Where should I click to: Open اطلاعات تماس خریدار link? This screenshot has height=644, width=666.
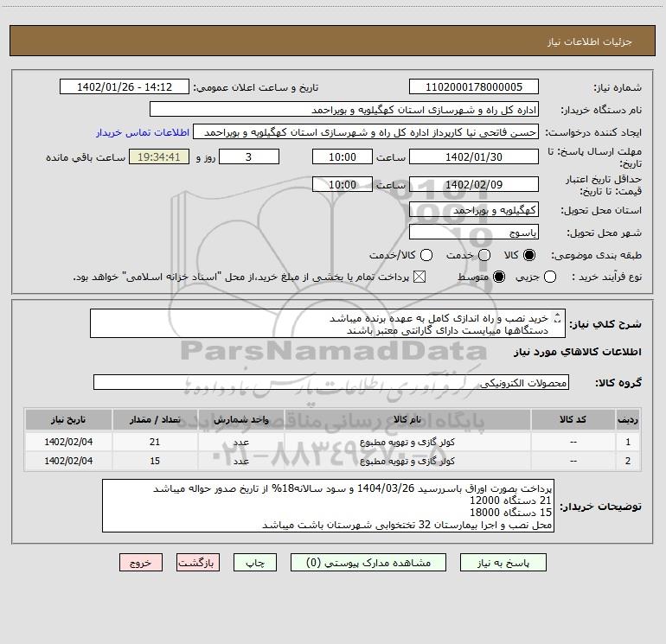tap(143, 132)
